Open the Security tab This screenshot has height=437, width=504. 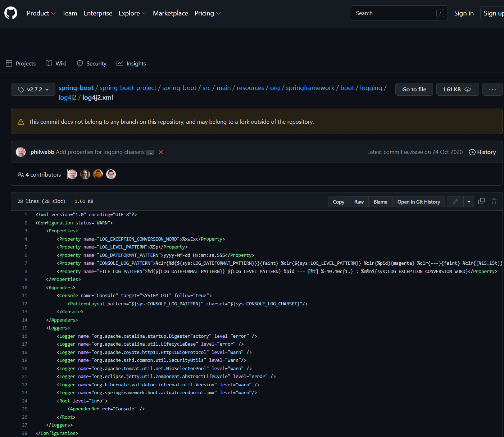click(92, 63)
